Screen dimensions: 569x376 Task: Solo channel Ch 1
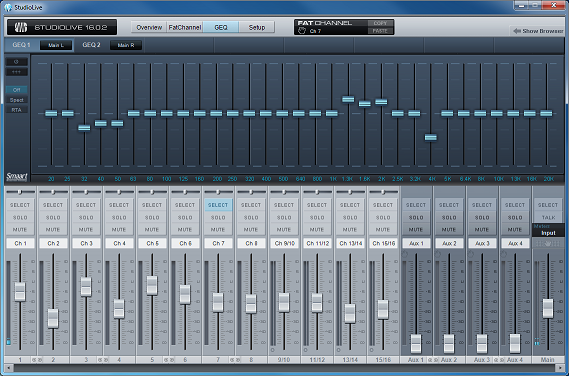[x=20, y=217]
